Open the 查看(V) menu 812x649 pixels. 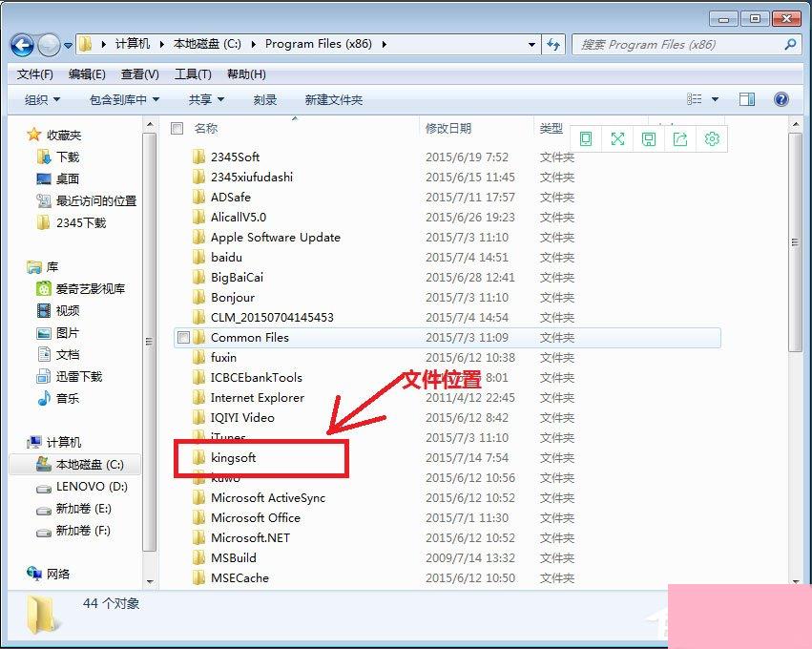(x=140, y=74)
